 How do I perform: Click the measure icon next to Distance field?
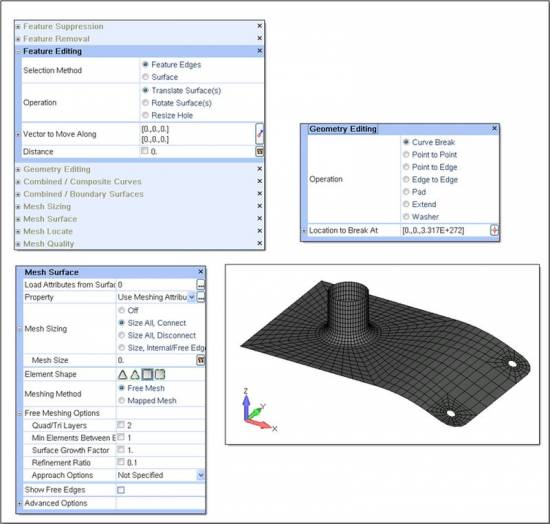click(259, 152)
